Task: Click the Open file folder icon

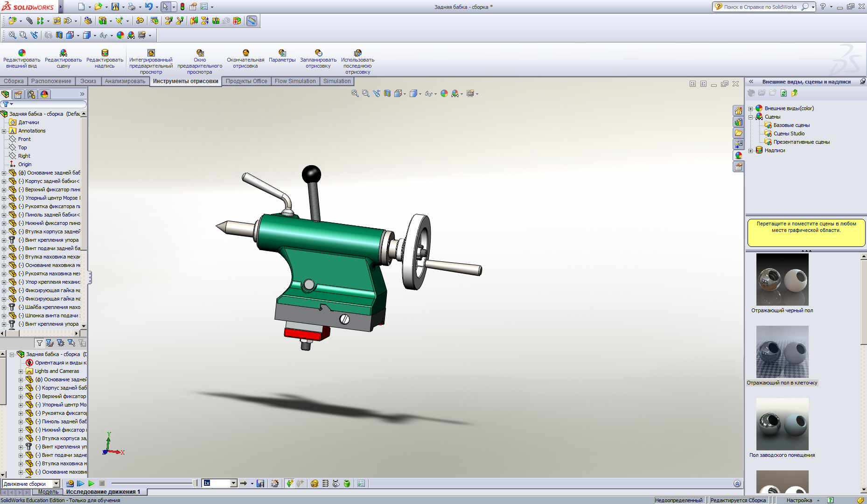Action: coord(98,7)
